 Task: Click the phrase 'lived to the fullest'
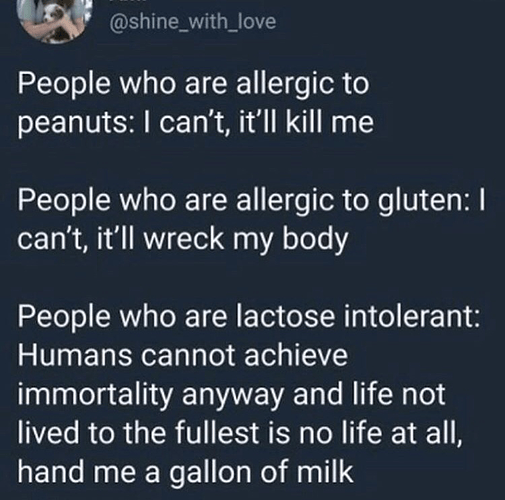[x=138, y=433]
